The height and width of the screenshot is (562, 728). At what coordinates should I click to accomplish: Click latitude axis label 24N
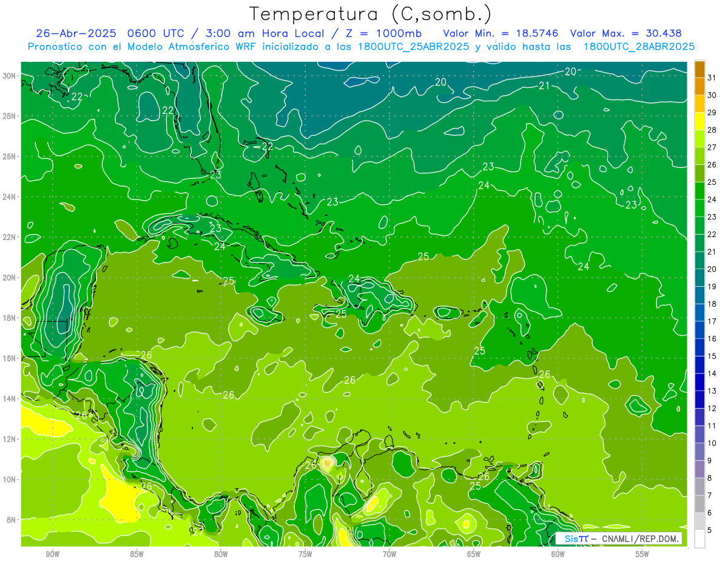click(x=10, y=197)
